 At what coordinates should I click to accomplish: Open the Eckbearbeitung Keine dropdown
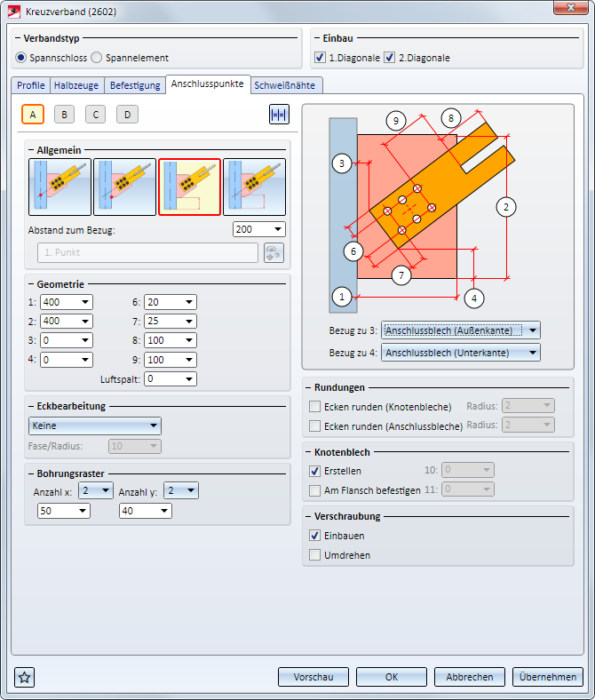(95, 426)
